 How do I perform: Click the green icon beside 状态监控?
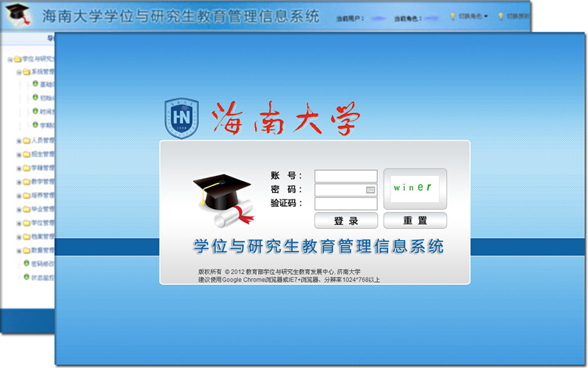(x=26, y=277)
